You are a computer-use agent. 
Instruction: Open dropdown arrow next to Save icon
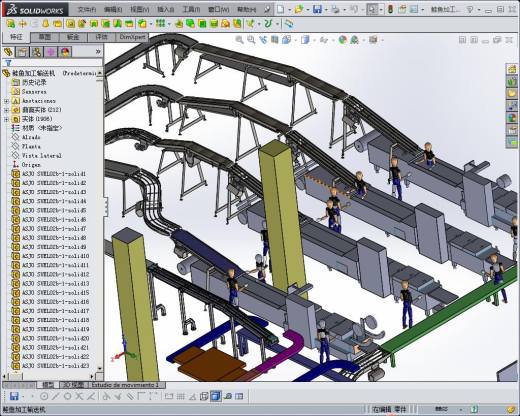pos(326,10)
